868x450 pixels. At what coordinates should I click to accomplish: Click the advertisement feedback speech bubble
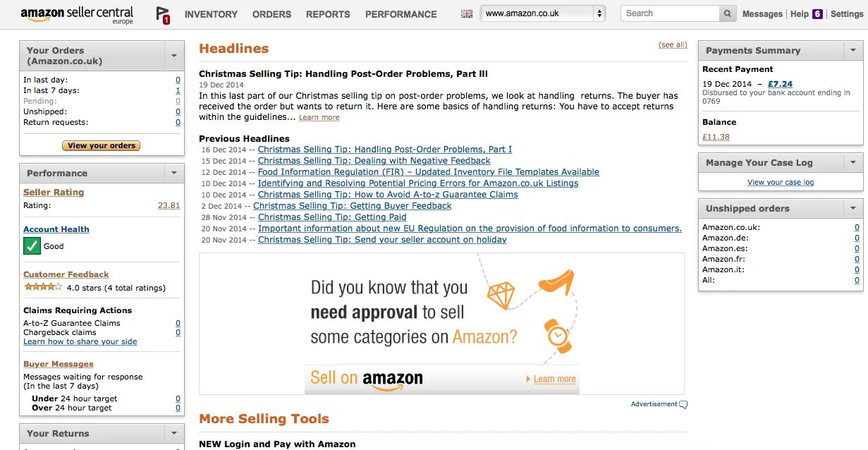pos(683,404)
